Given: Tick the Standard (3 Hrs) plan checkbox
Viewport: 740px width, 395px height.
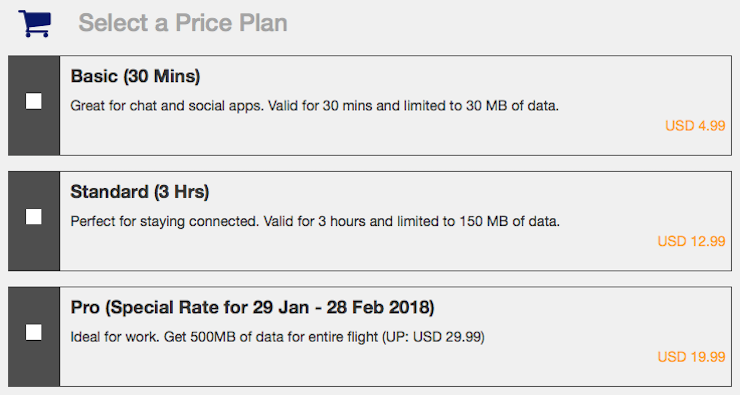Looking at the screenshot, I should point(34,217).
